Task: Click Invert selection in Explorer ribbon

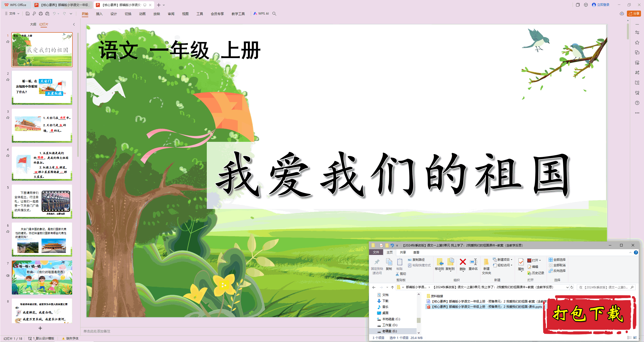Action: pos(557,271)
